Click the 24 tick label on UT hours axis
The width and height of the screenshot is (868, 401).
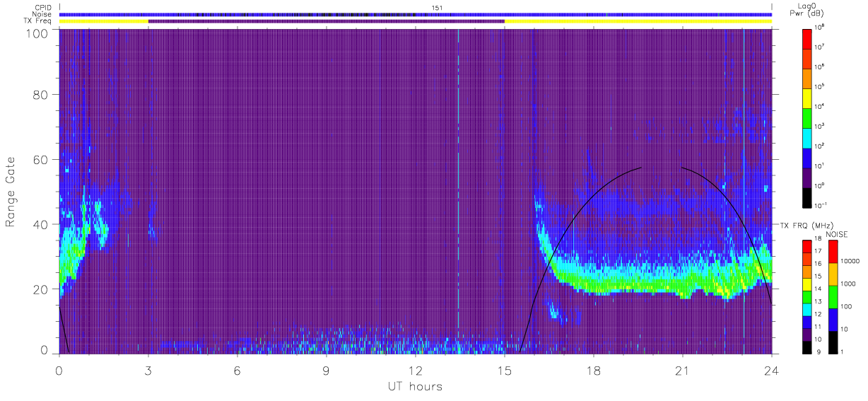pyautogui.click(x=771, y=371)
